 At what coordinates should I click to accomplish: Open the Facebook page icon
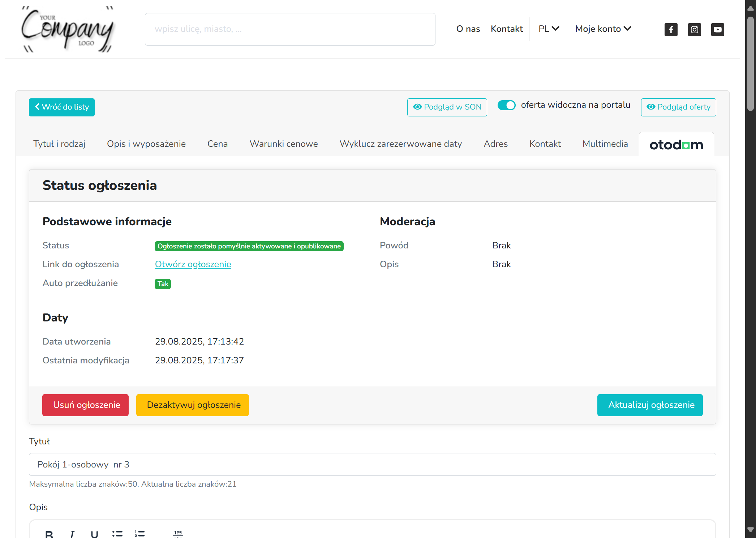click(671, 29)
